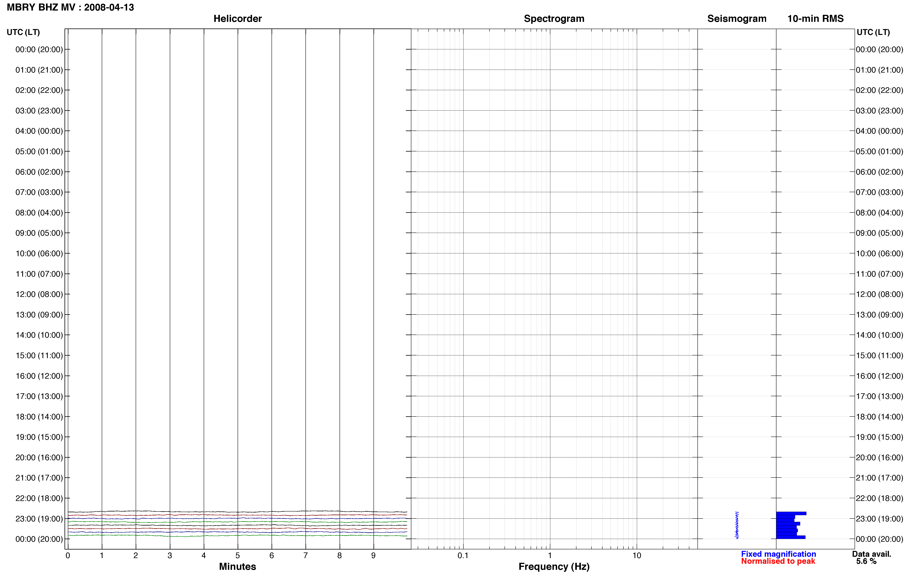924x578 pixels.
Task: Click '01:00 (21:00)' on the helicorder time axis
Action: pos(39,70)
